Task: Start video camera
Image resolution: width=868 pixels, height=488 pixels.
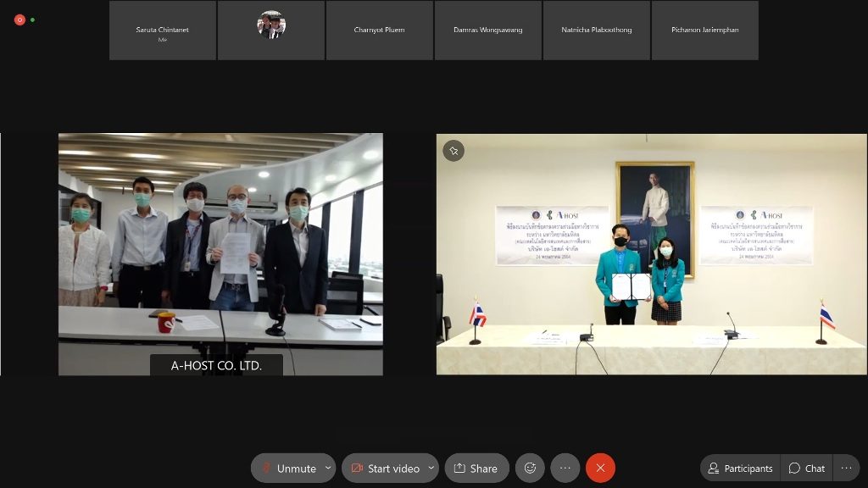Action: coord(385,468)
